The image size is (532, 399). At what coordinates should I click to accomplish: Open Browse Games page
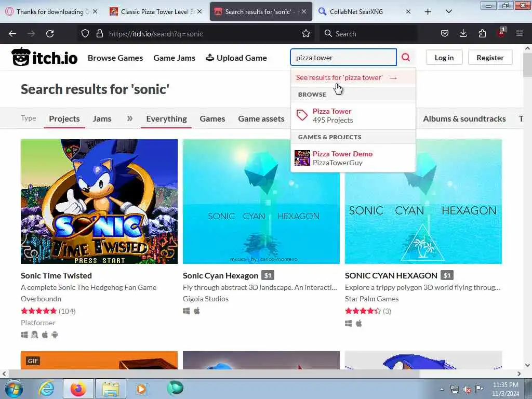115,58
